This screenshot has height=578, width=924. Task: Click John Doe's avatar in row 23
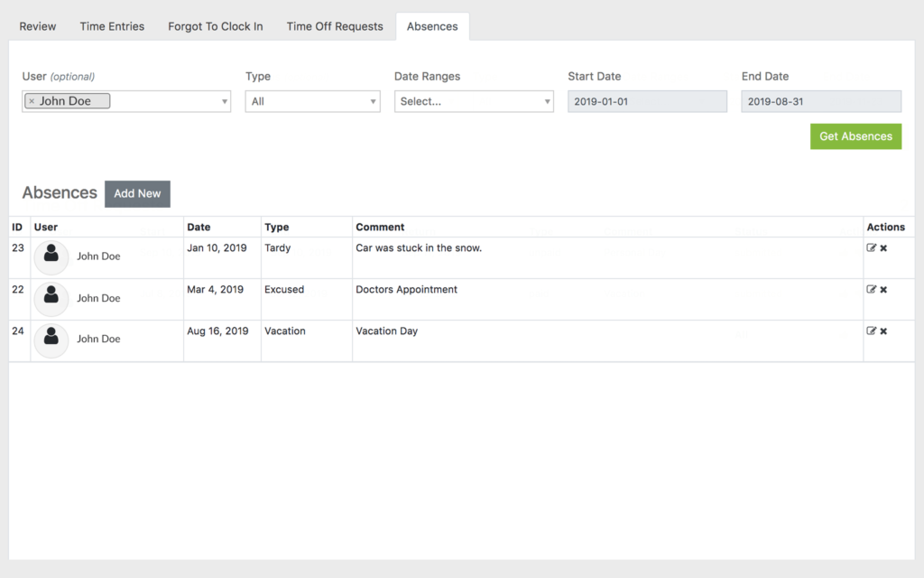(x=51, y=256)
